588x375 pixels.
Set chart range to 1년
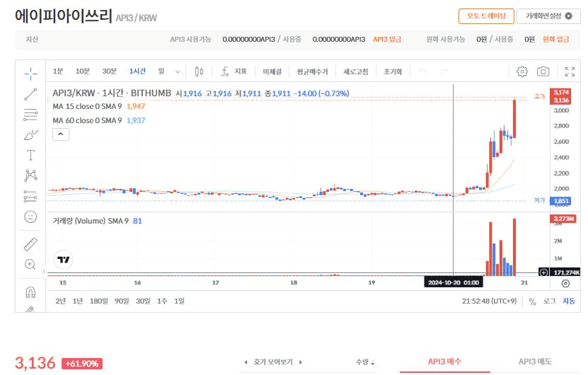point(78,301)
